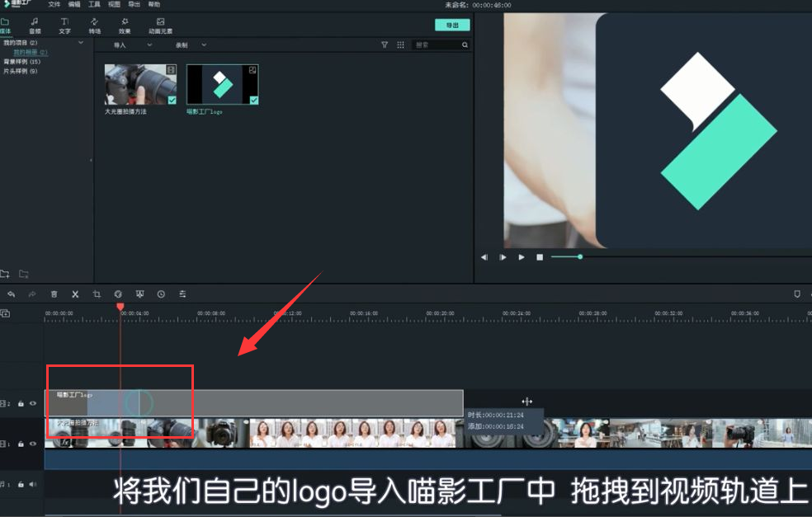Open the 工具 menu
Image resolution: width=812 pixels, height=517 pixels.
point(94,5)
